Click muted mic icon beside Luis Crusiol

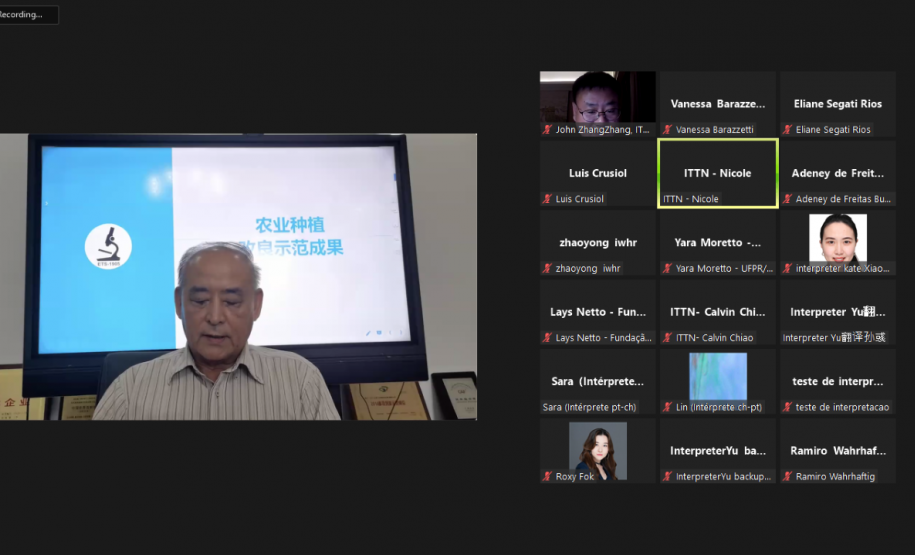pyautogui.click(x=547, y=199)
